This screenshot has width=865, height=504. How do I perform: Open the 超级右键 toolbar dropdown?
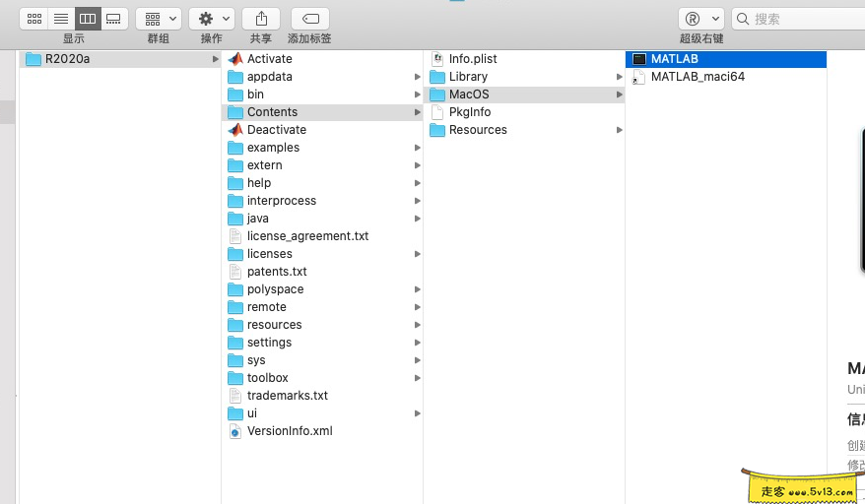700,19
